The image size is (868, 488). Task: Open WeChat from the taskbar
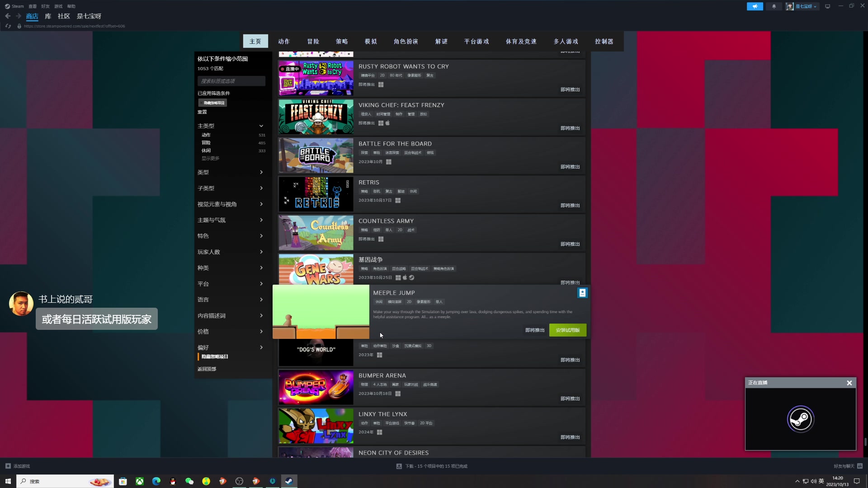(189, 481)
